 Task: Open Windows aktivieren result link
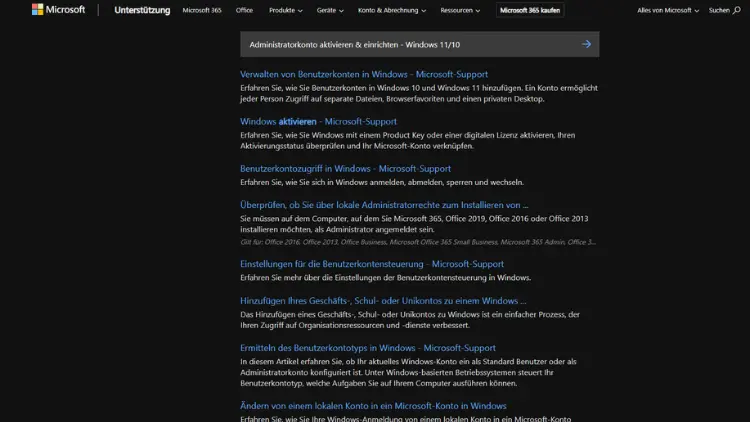[318, 122]
